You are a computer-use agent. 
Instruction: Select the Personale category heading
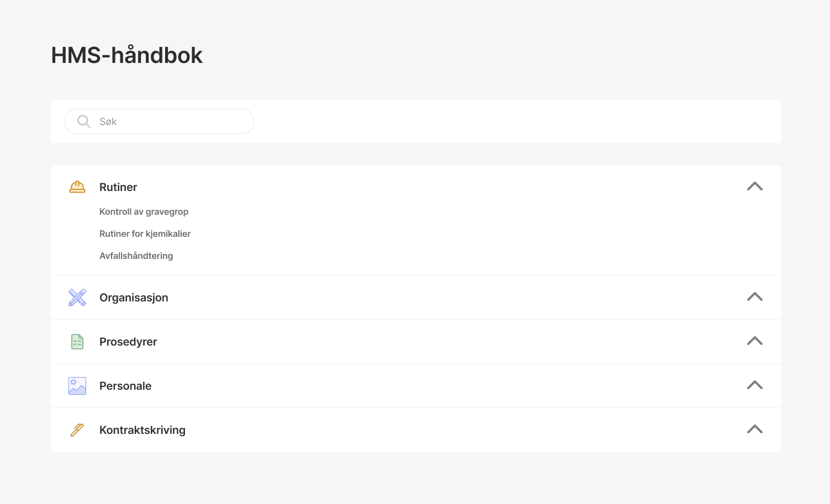click(x=125, y=386)
